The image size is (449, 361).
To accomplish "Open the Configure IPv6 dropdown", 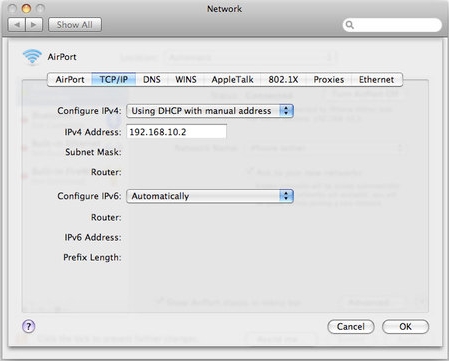I will click(x=210, y=196).
